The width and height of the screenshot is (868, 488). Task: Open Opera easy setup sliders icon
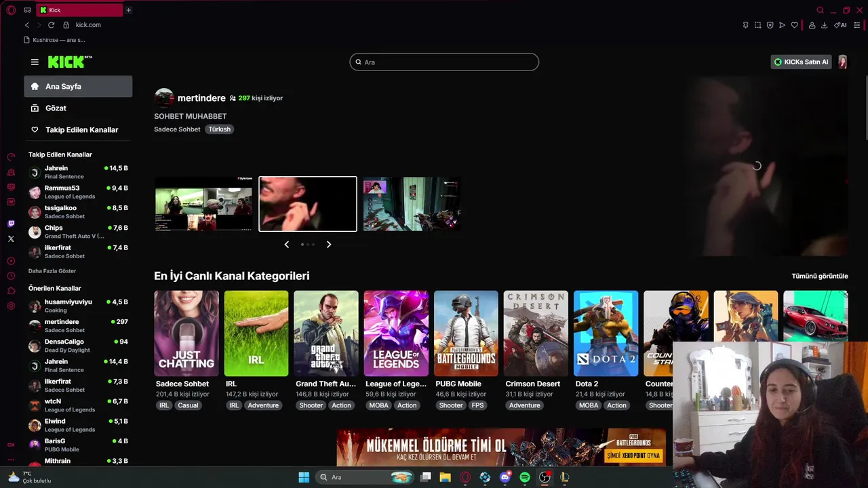[x=857, y=25]
